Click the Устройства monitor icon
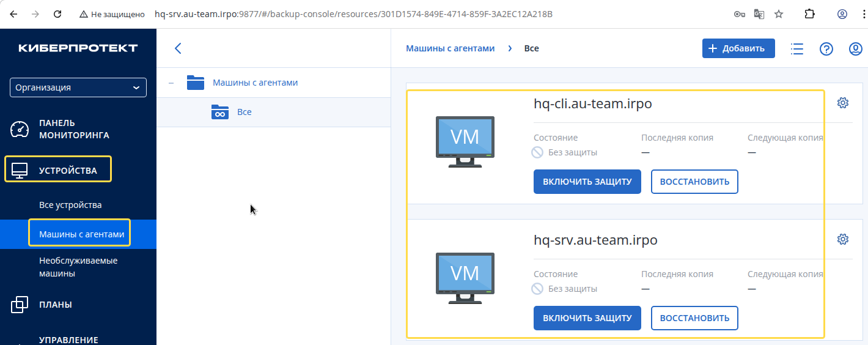868x345 pixels. coord(20,171)
